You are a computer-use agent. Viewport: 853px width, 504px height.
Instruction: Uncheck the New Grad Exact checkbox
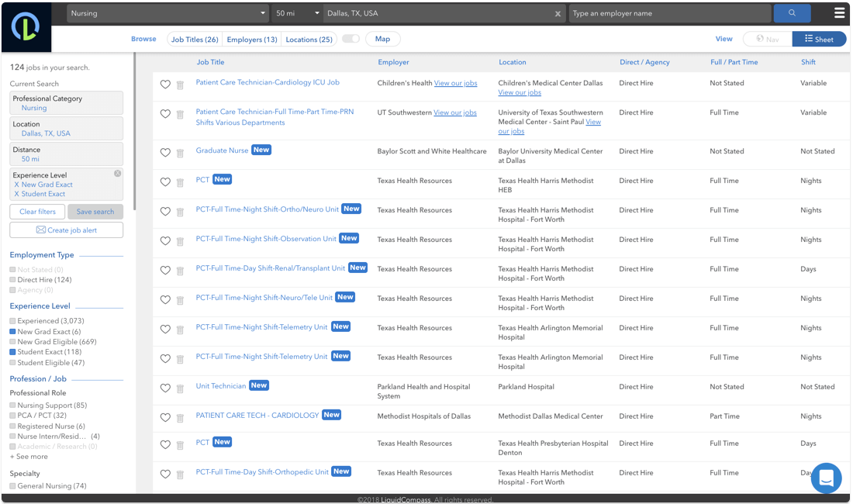(12, 332)
